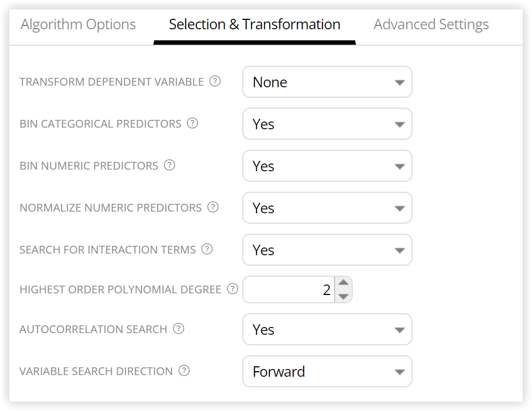
Task: Click the Bin Numeric Predictors help icon
Action: tap(169, 165)
